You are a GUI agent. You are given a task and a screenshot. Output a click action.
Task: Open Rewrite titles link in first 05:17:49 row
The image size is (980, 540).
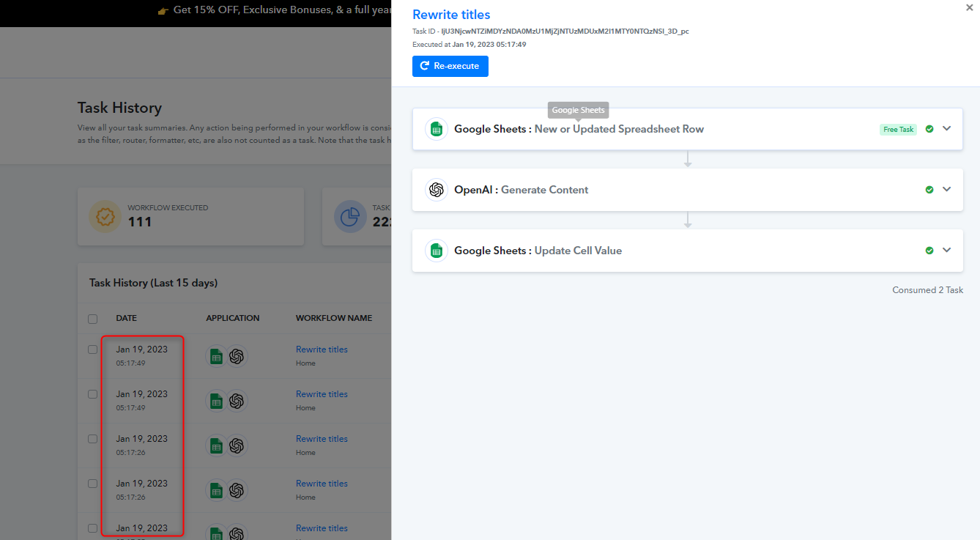(322, 349)
